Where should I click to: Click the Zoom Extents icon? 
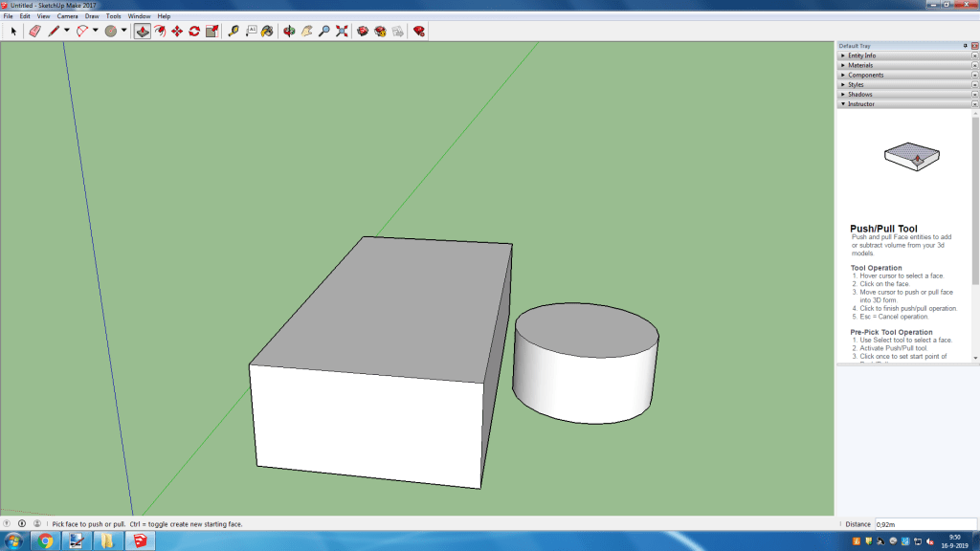tap(342, 31)
